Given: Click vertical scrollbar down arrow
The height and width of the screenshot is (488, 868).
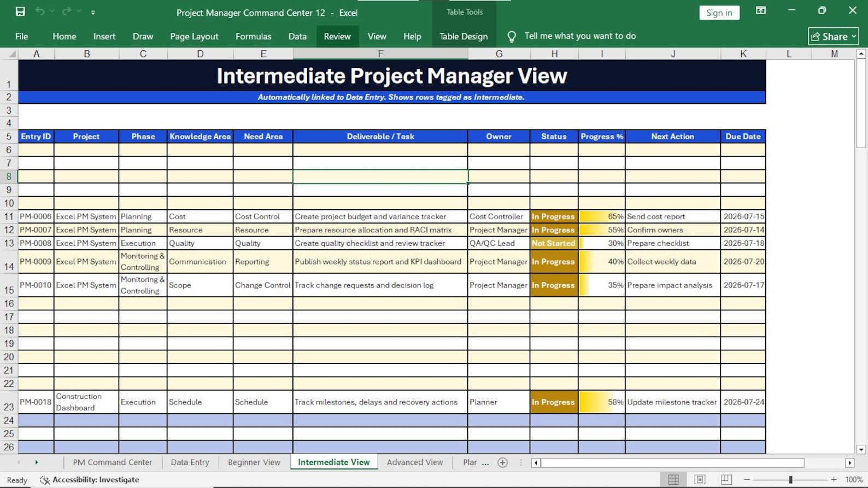Looking at the screenshot, I should click(x=861, y=449).
